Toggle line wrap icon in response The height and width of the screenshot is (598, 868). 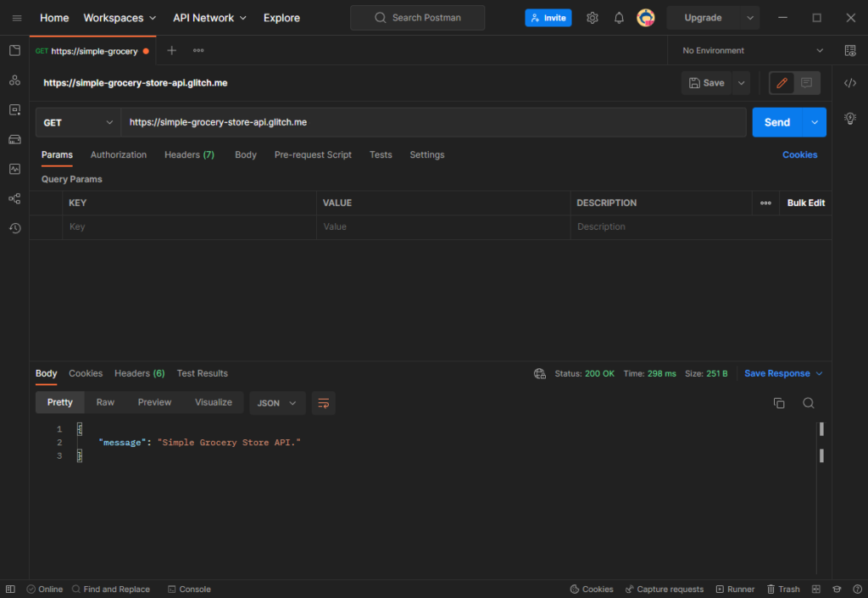click(323, 403)
